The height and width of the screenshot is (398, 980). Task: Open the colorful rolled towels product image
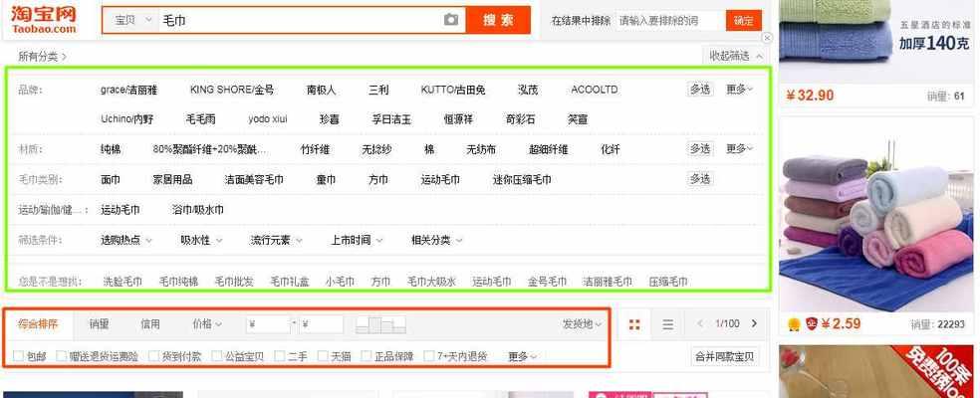[876, 215]
